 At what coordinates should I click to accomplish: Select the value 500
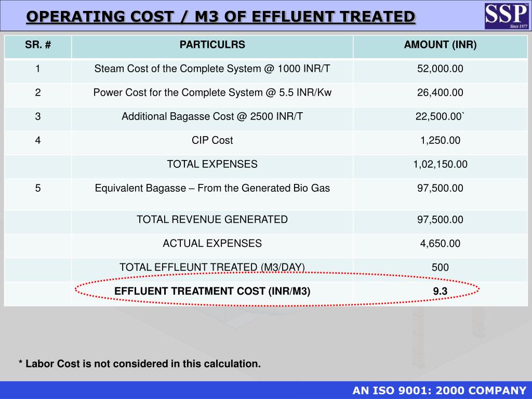(440, 268)
